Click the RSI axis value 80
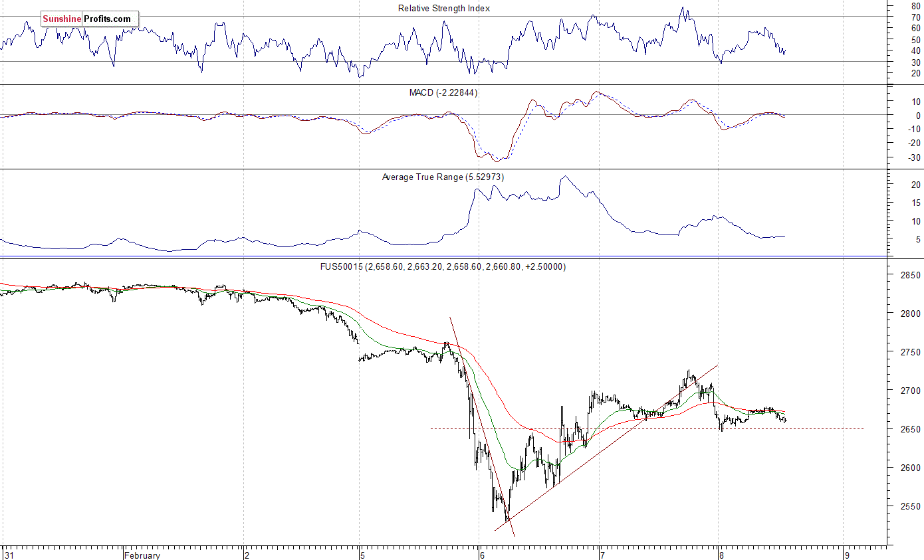This screenshot has width=924, height=560. (x=915, y=5)
